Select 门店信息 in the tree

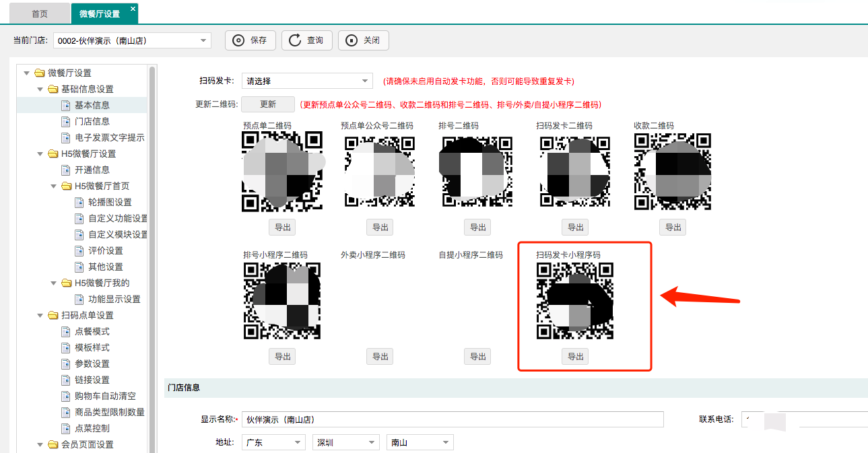(92, 121)
